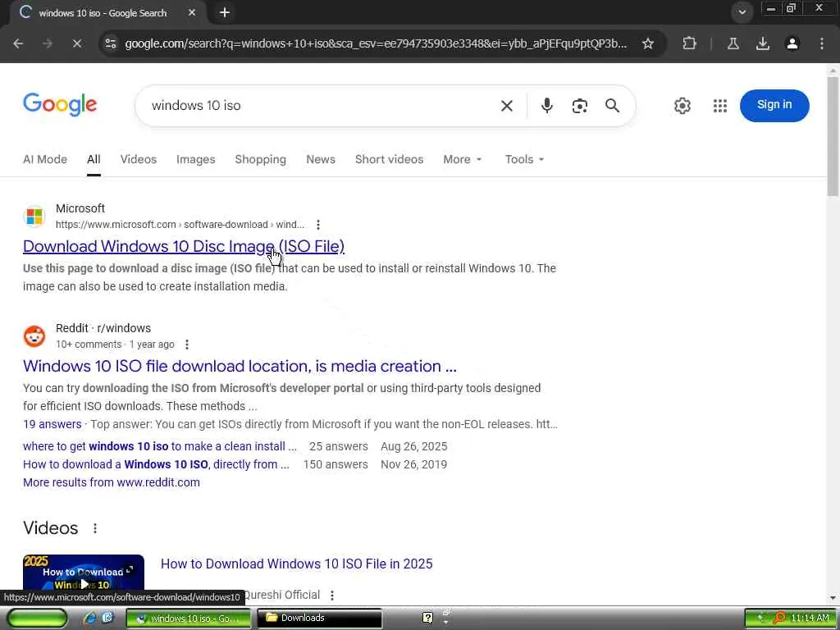Start voice search with microphone
This screenshot has height=630, width=840.
(x=546, y=106)
